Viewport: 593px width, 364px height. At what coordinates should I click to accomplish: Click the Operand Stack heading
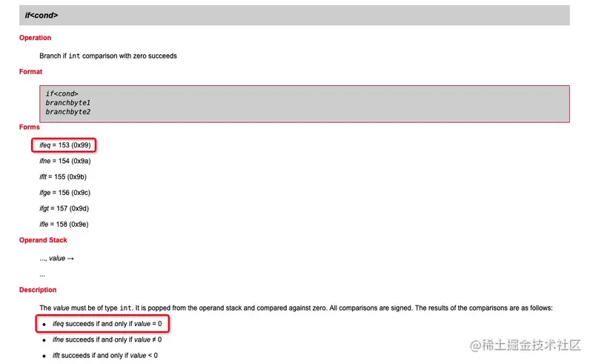click(x=43, y=240)
